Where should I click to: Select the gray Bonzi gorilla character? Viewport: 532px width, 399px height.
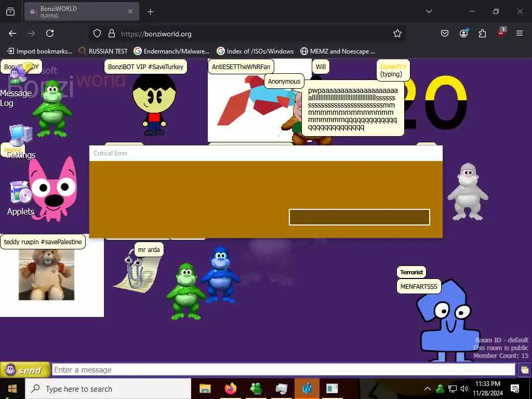click(x=468, y=192)
